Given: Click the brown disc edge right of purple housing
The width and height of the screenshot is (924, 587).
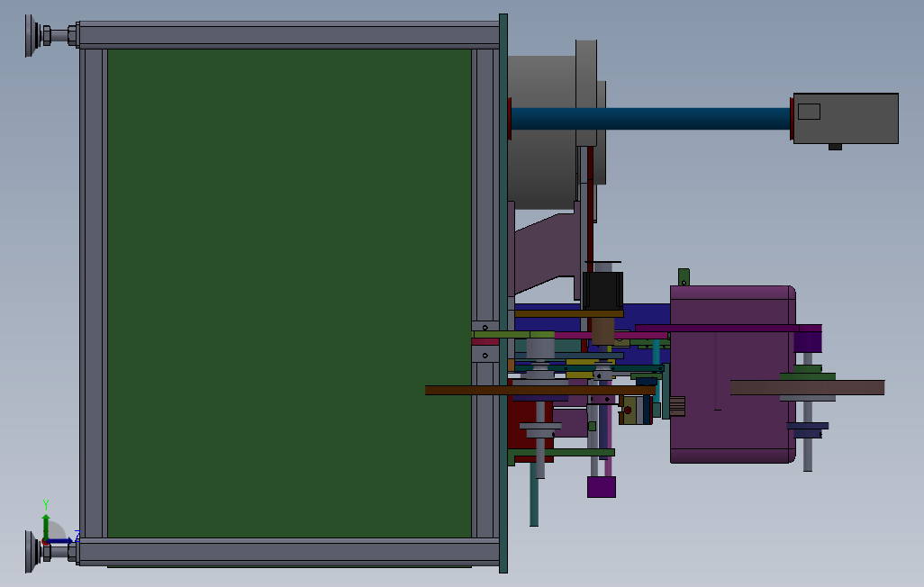Looking at the screenshot, I should pos(807,387).
